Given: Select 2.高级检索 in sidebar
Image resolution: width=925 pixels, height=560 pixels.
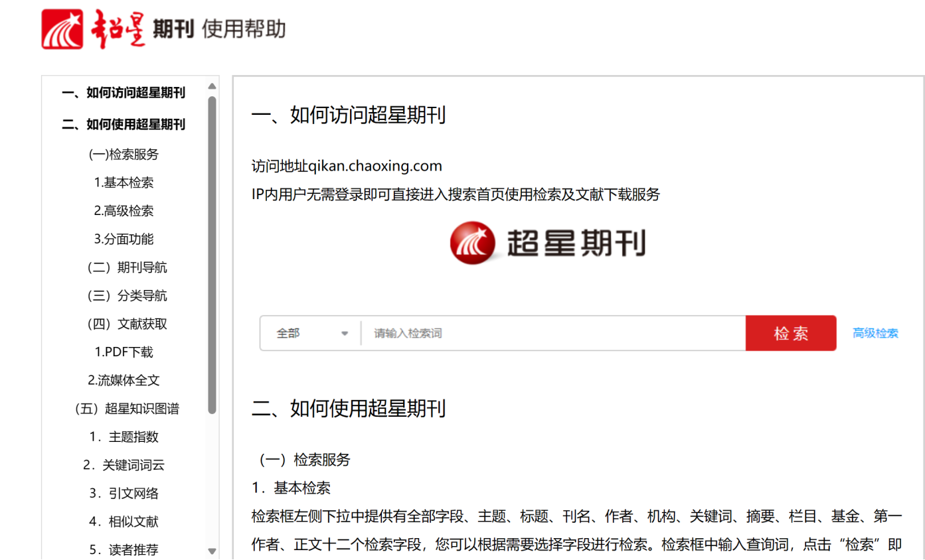Looking at the screenshot, I should click(x=124, y=211).
